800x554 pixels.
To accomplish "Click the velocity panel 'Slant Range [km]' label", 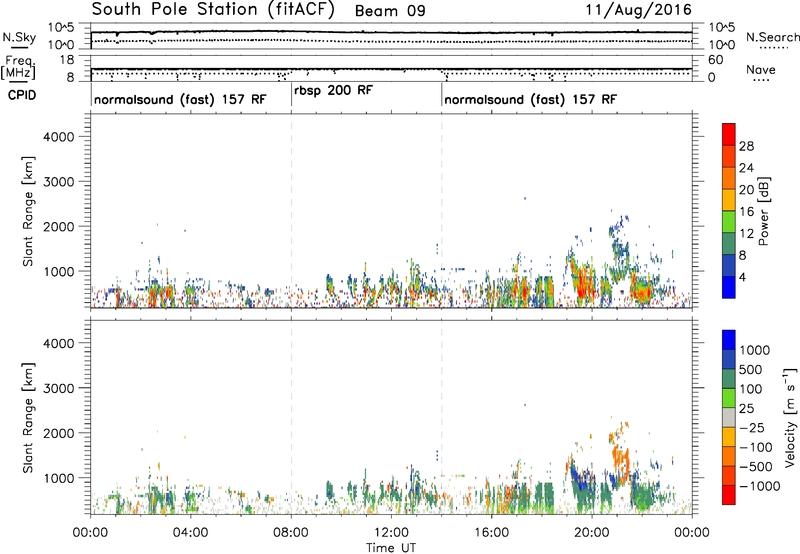I will pyautogui.click(x=28, y=418).
